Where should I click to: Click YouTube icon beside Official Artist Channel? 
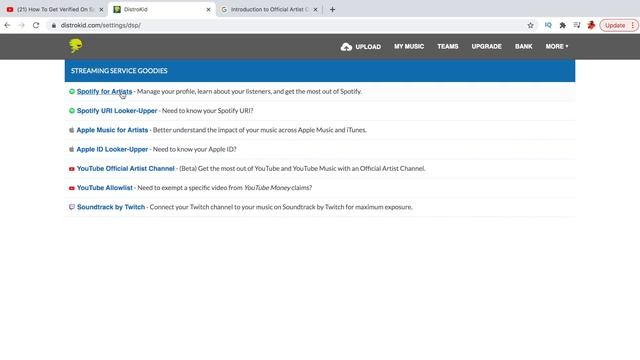[x=72, y=169]
